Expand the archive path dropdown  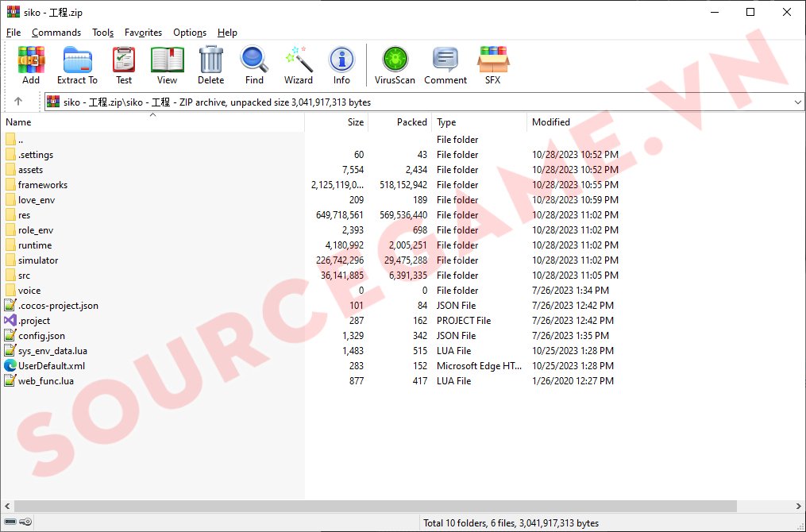[x=797, y=102]
